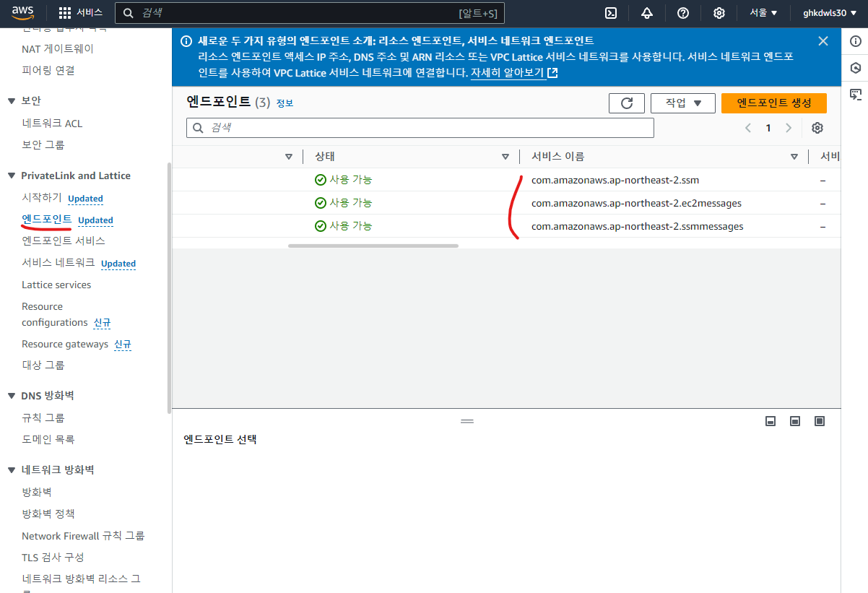Open Network Firewall 규칙 그룹
The width and height of the screenshot is (868, 593).
[x=83, y=536]
